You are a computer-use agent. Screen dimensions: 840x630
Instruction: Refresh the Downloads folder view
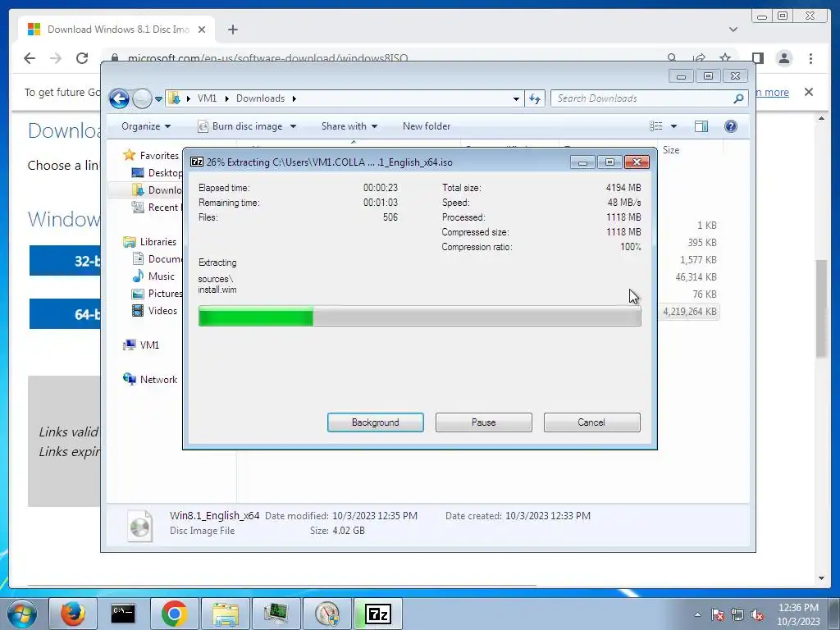tap(535, 98)
